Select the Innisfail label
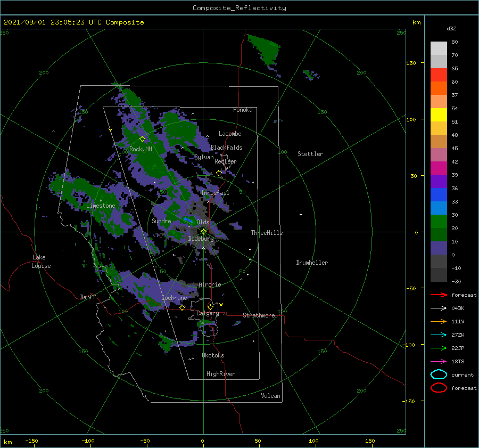 [x=215, y=193]
